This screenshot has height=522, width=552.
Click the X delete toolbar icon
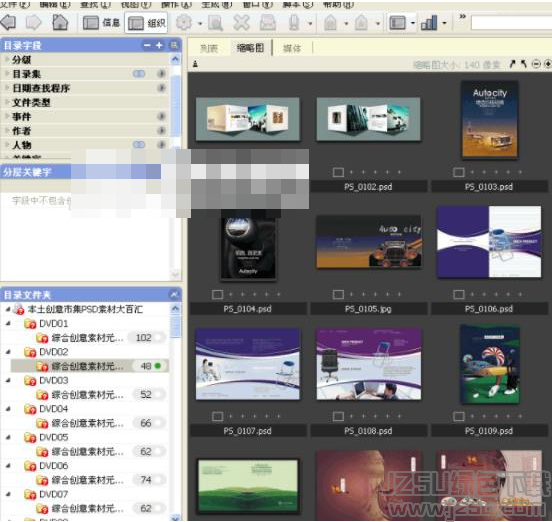(x=242, y=23)
